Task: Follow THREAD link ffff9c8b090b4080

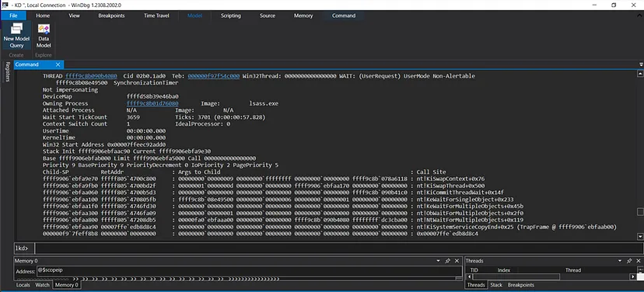Action: 91,76
